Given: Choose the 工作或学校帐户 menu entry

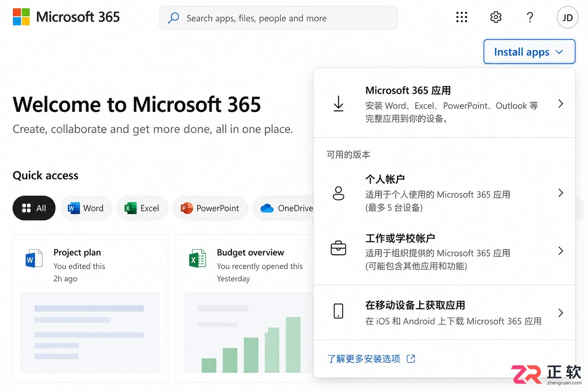Looking at the screenshot, I should point(444,252).
